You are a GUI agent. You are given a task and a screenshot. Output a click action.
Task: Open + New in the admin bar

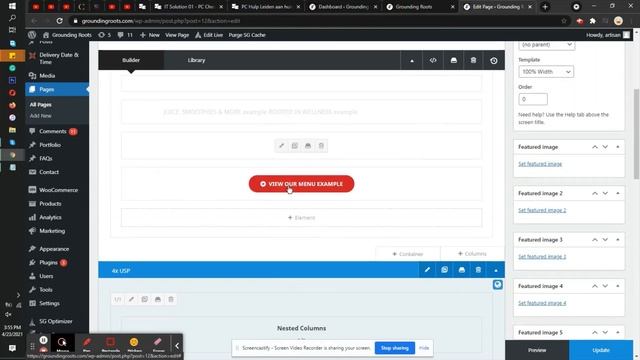click(x=149, y=35)
